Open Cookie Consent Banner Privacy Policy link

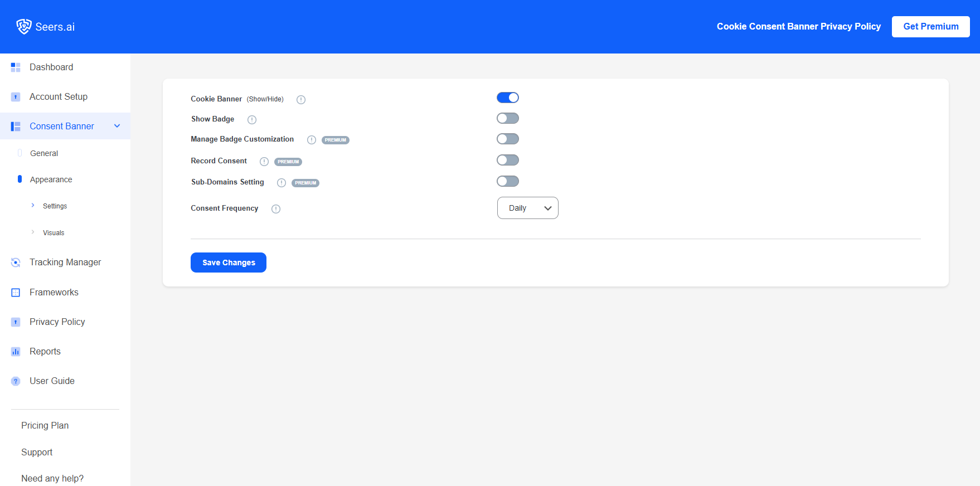tap(799, 27)
